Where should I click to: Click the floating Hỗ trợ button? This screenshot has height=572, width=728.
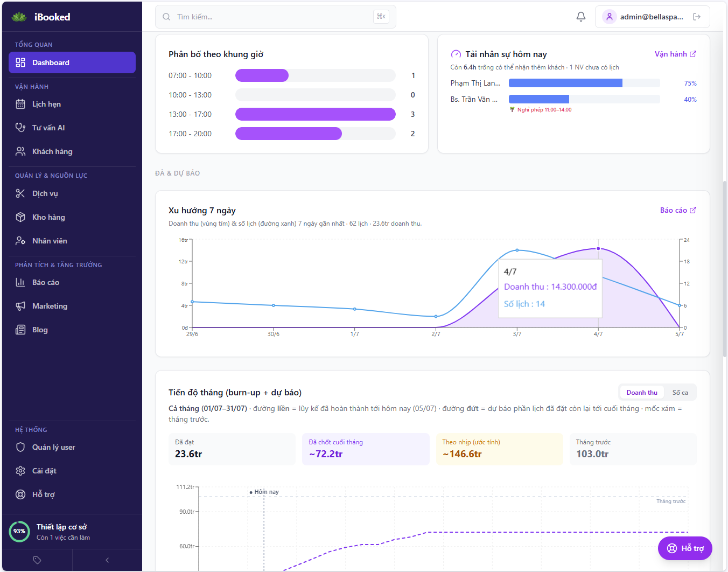tap(685, 548)
